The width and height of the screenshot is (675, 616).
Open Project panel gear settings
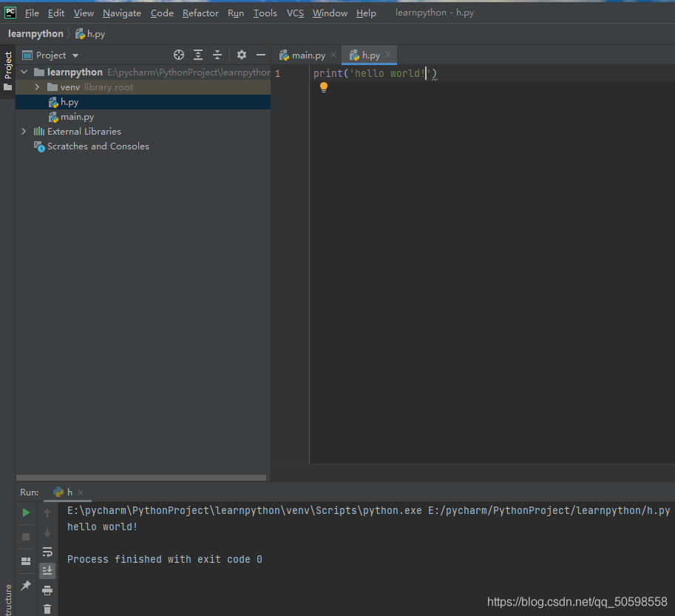point(241,55)
